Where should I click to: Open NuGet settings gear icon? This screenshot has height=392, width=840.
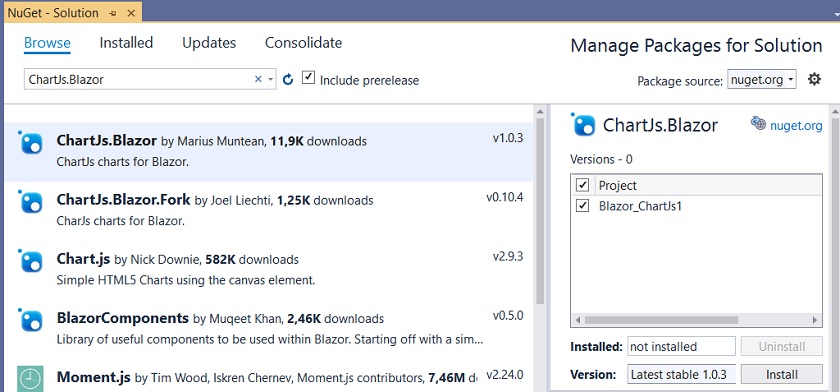pyautogui.click(x=814, y=80)
